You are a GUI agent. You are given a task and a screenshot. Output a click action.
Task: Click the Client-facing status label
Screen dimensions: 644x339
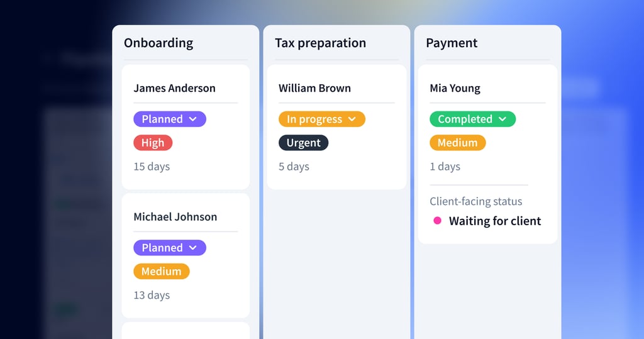[x=475, y=202]
